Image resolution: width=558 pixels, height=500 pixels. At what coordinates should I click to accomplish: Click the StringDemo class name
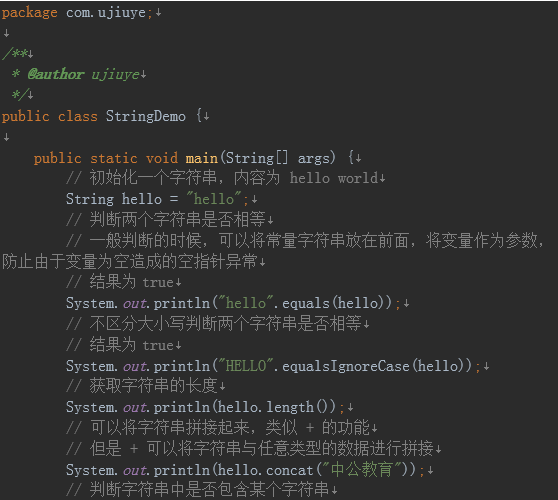[x=146, y=116]
